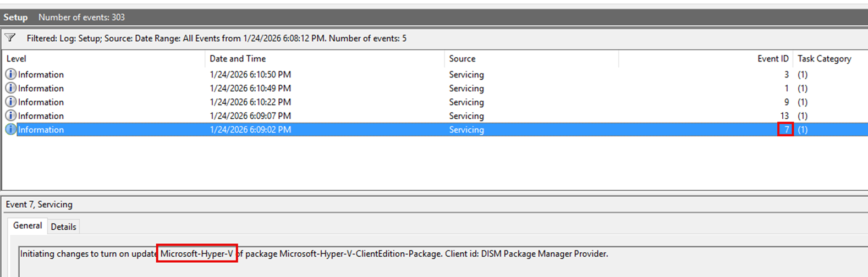
Task: Click the Setup log title header
Action: coord(15,17)
